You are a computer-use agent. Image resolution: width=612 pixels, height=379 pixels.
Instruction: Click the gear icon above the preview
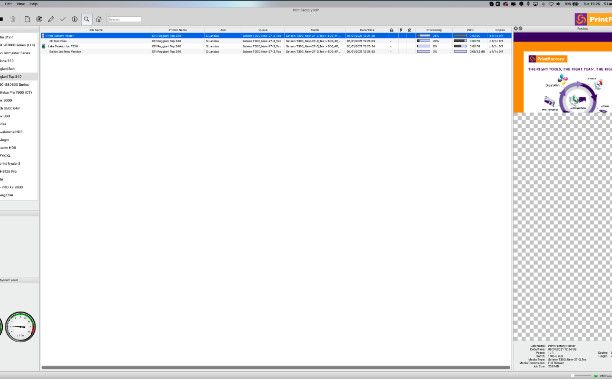(x=516, y=28)
